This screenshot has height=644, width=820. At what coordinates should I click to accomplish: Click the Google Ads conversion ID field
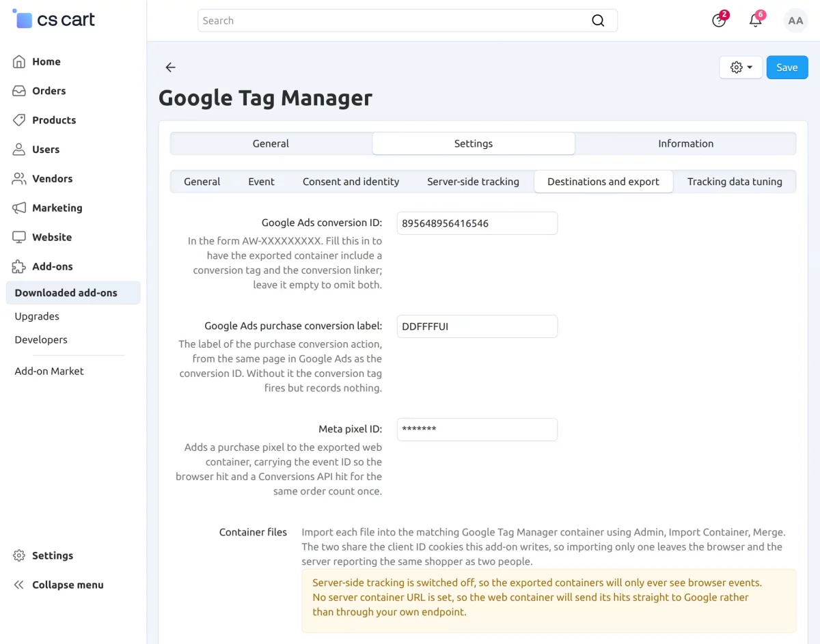pos(477,223)
